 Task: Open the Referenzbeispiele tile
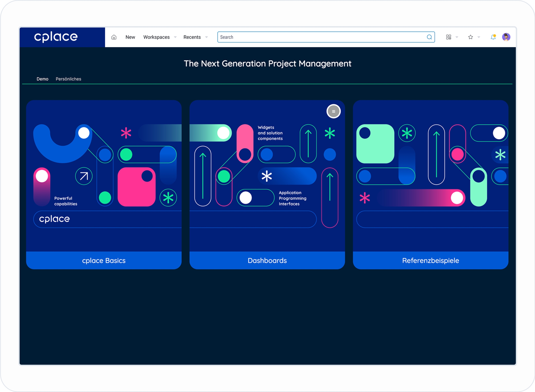click(430, 260)
